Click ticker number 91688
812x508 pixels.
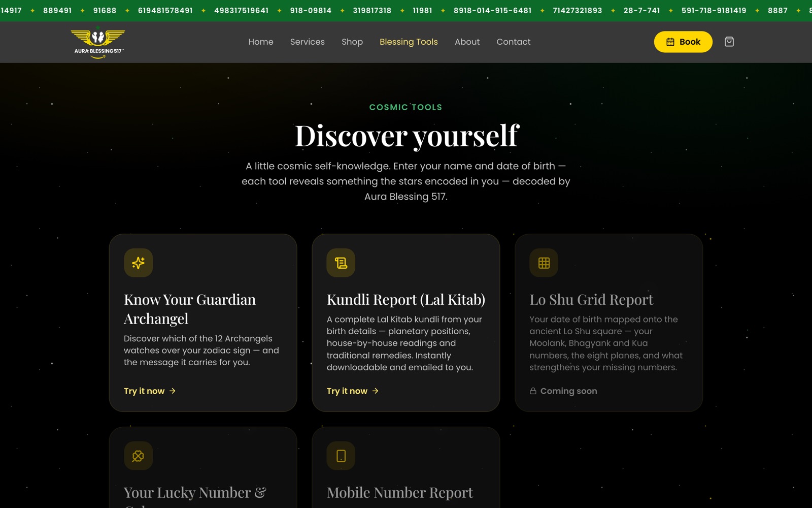point(105,10)
